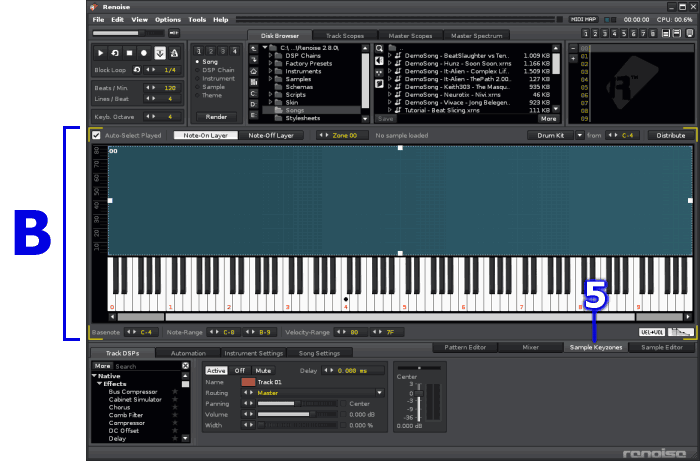
Task: Collapse the Native devices group
Action: (94, 376)
